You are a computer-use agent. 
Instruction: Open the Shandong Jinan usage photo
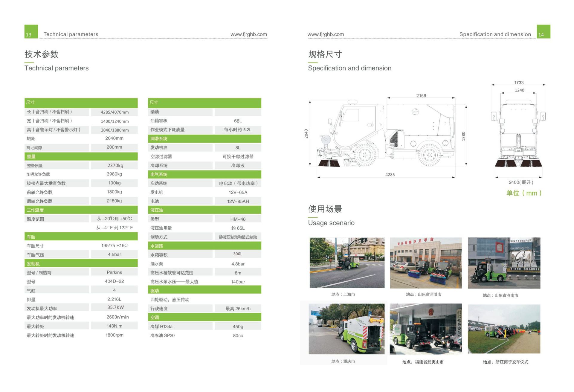pyautogui.click(x=504, y=263)
